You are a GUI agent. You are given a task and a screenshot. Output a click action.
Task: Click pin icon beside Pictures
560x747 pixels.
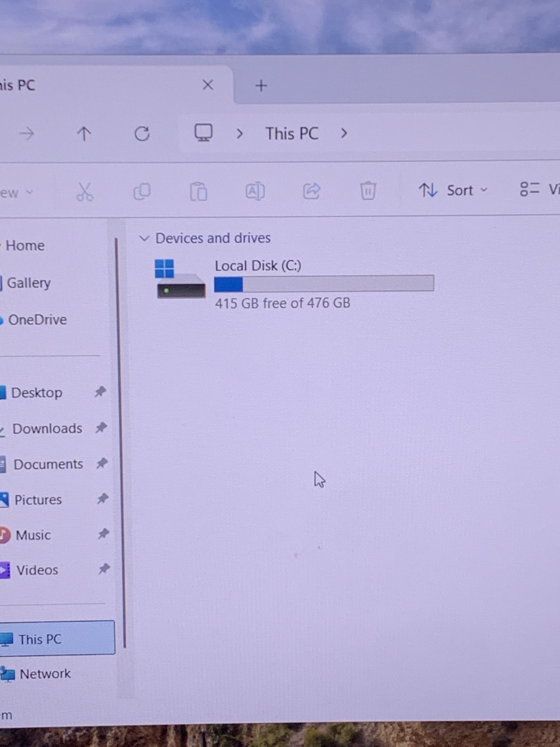pos(103,499)
